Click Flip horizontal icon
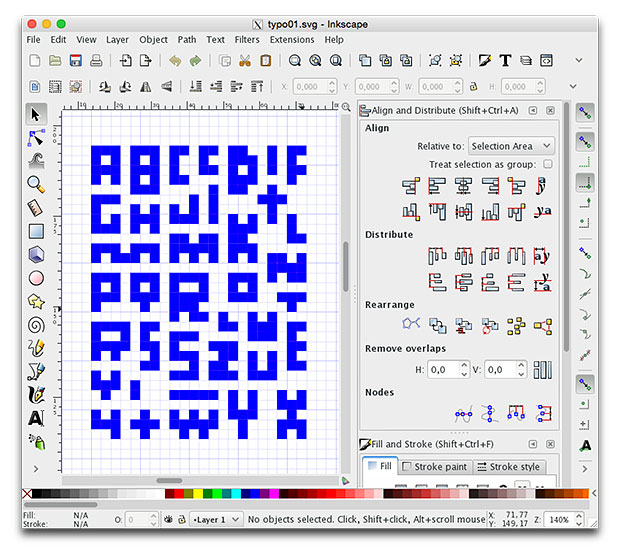Screen dimensions: 620x556 coord(146,86)
